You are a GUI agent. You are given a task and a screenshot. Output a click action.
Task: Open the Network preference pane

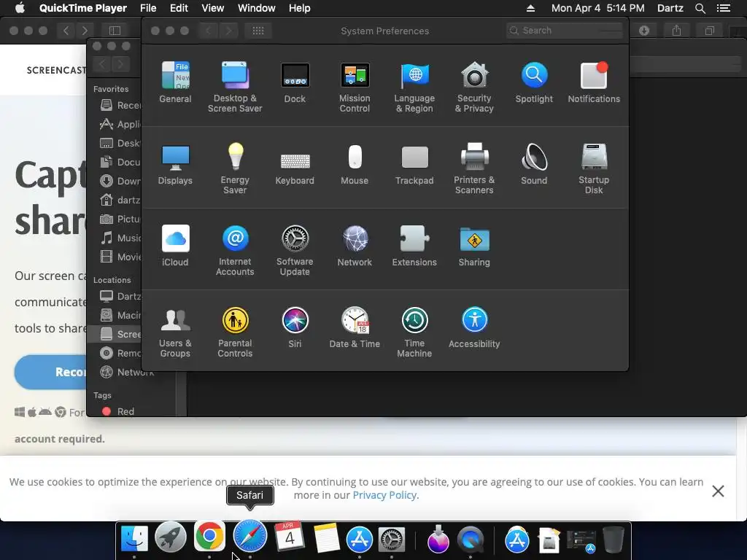tap(355, 245)
